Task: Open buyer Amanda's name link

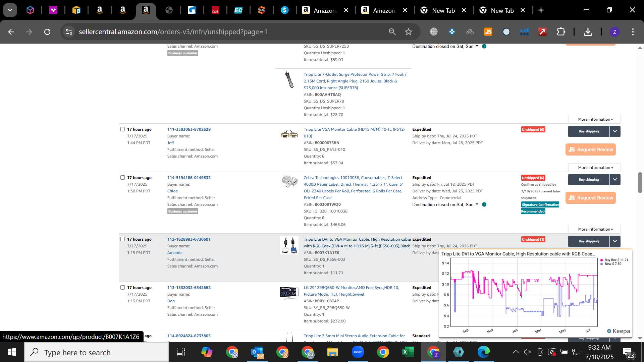Action: pos(175,253)
